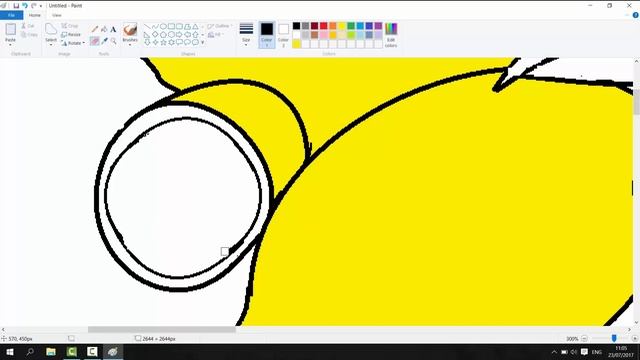Open the Customize Quick Access Toolbar arrow
The width and height of the screenshot is (640, 360).
(41, 6)
